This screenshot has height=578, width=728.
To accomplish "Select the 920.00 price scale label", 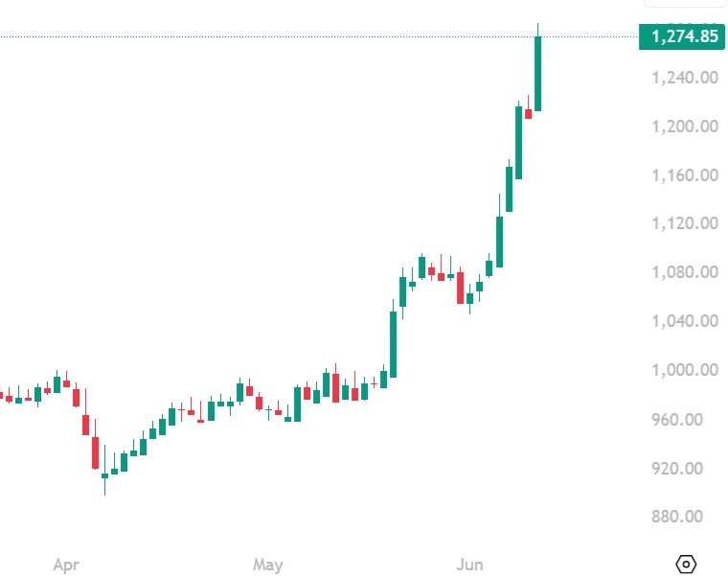I will pos(677,468).
